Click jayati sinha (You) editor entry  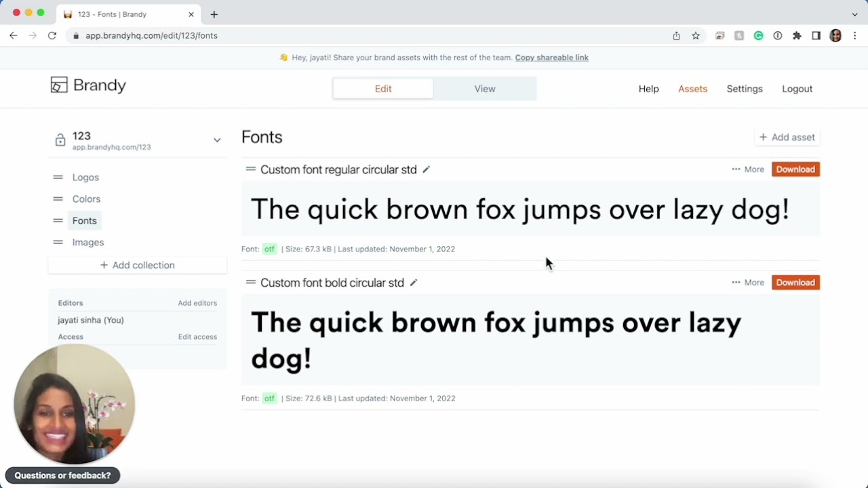(x=91, y=320)
